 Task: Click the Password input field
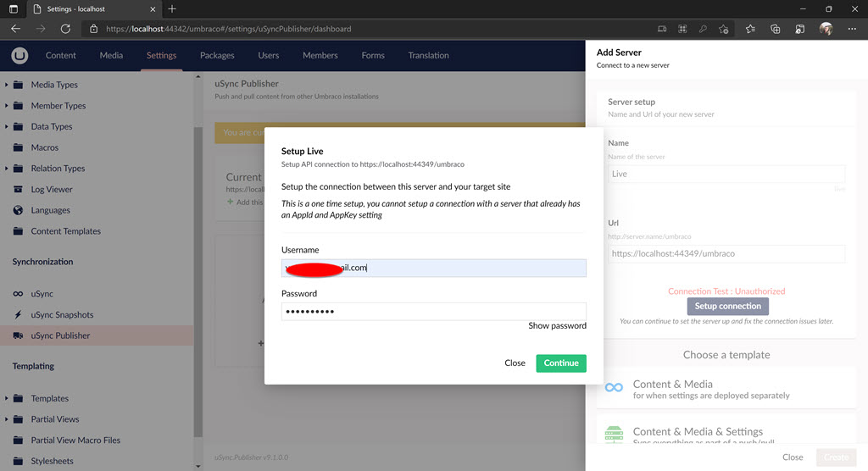point(433,312)
